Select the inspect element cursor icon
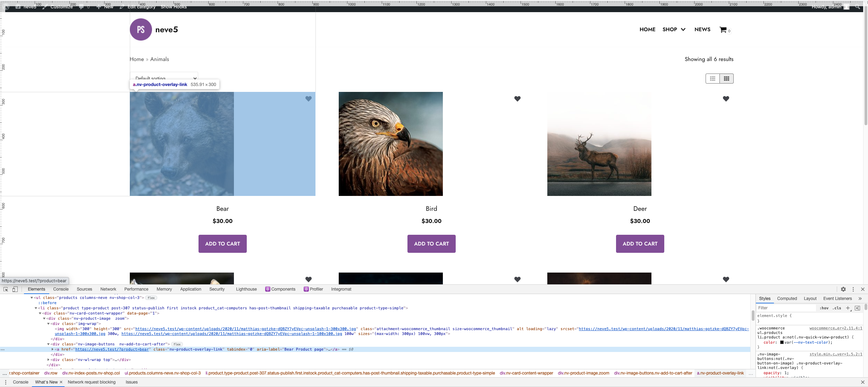The width and height of the screenshot is (868, 387). pyautogui.click(x=6, y=289)
